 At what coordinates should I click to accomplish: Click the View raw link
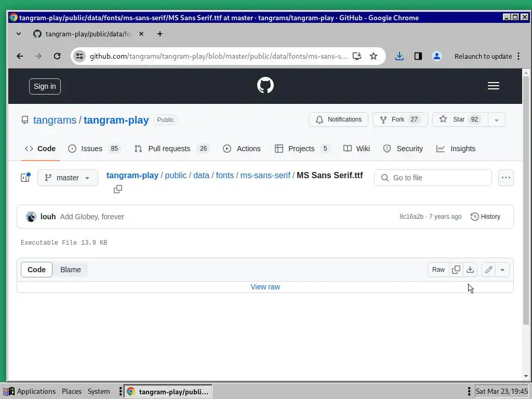click(265, 287)
